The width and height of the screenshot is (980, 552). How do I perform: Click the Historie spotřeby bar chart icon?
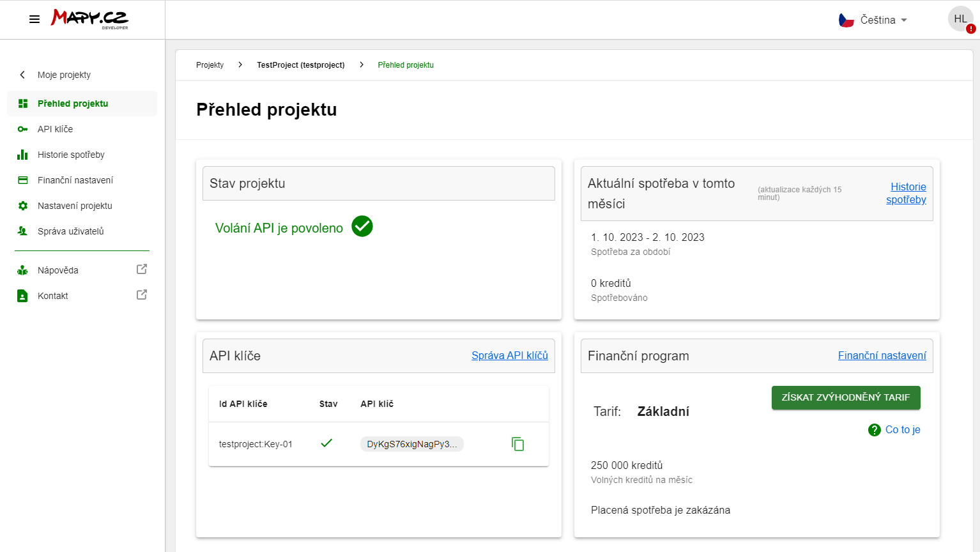22,154
